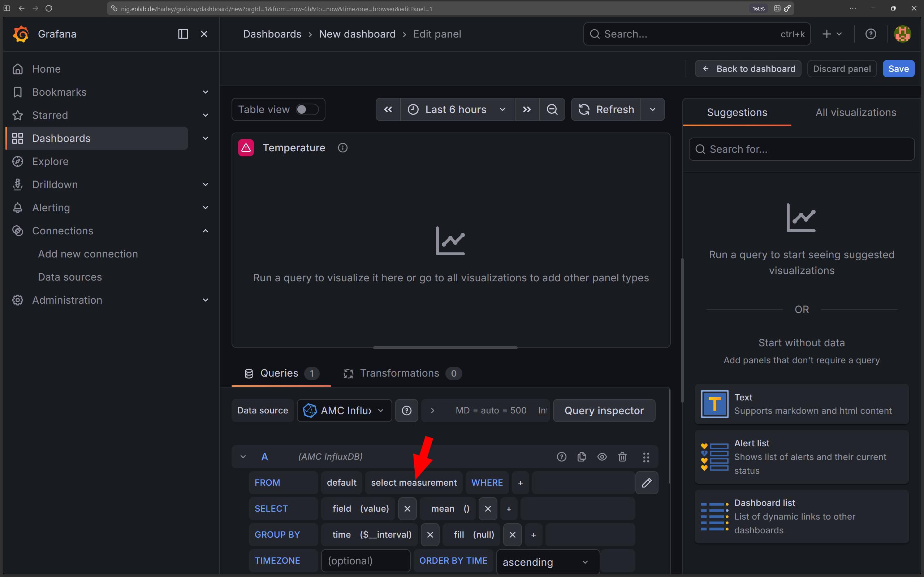Toggle query A visibility eye icon
Screen dimensions: 924x577
click(602, 457)
